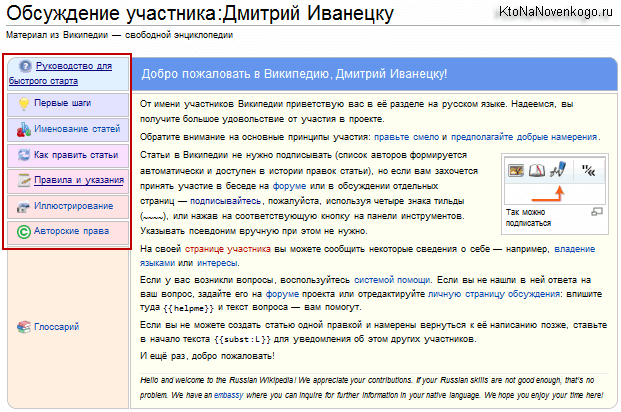621x412 pixels.
Task: Click the signature pen icon in toolbar image
Action: (x=558, y=169)
